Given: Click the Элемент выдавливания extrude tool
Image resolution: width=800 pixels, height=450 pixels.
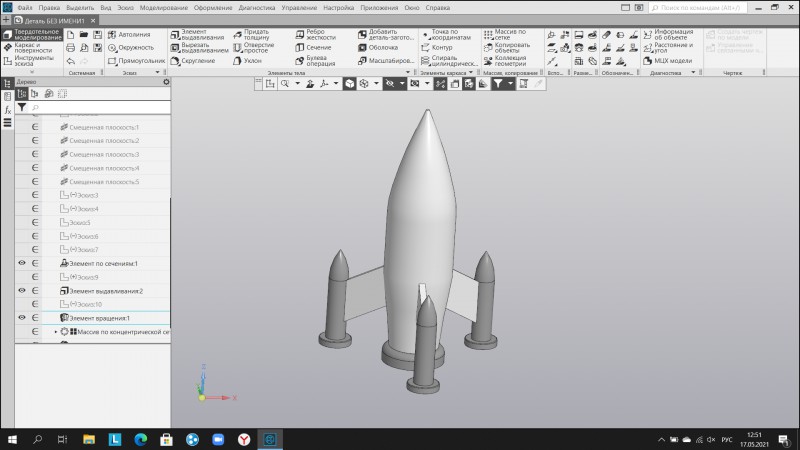Looking at the screenshot, I should pyautogui.click(x=197, y=34).
